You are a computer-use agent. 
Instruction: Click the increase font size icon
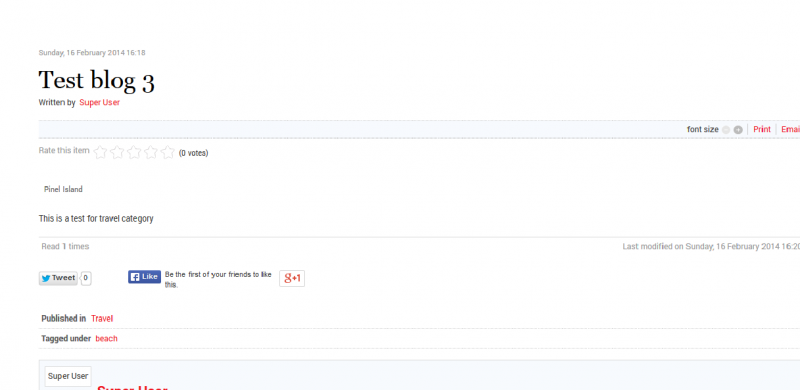[738, 130]
